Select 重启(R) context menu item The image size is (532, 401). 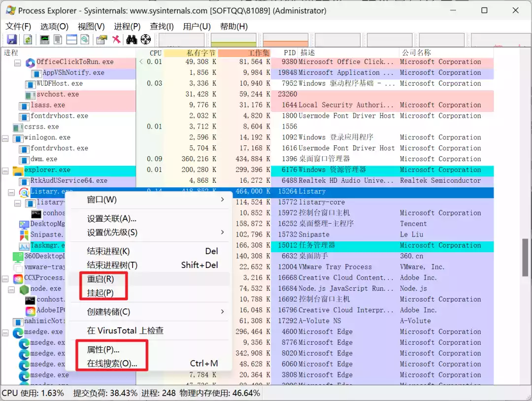[x=149, y=279]
